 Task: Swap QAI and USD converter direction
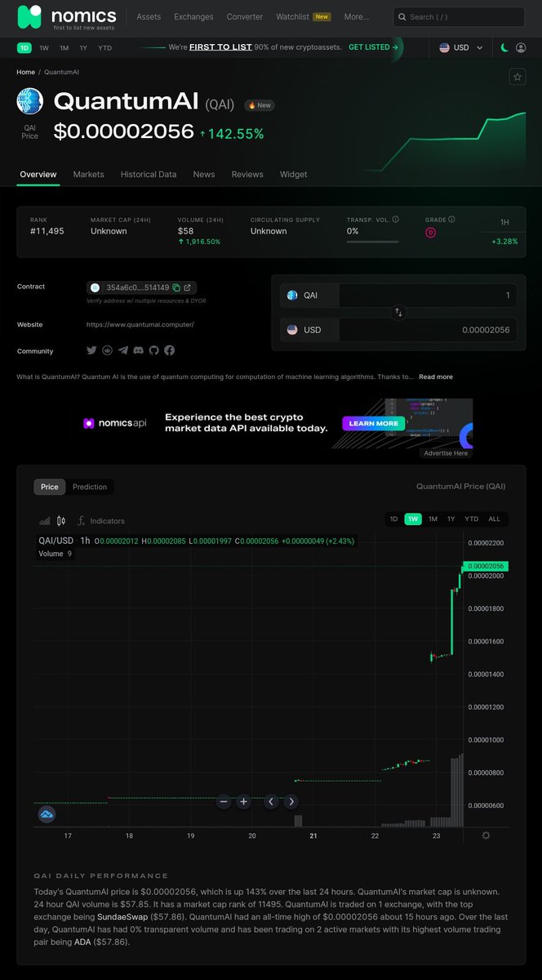(398, 312)
